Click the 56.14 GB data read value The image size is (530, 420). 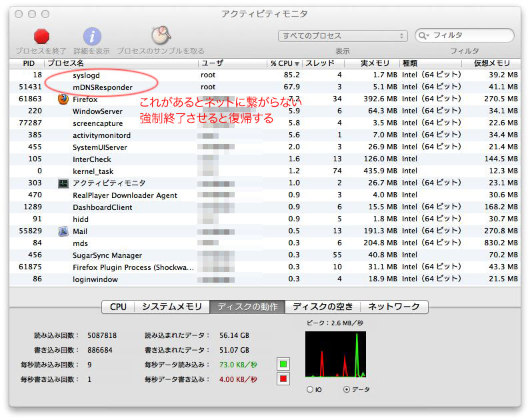click(x=234, y=335)
